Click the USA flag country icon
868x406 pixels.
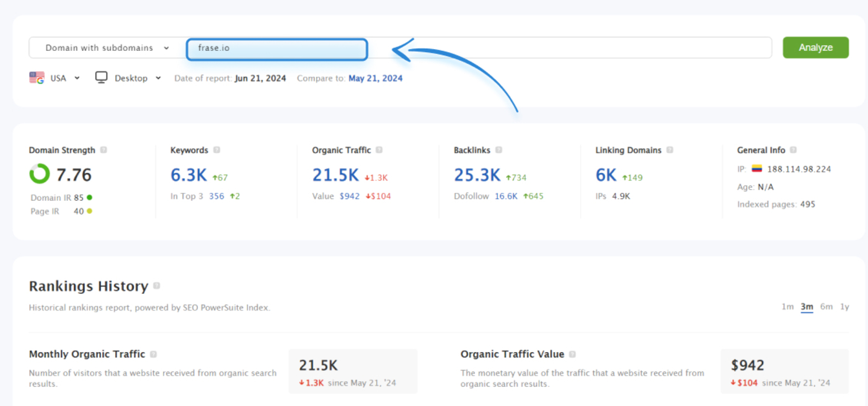(x=37, y=77)
